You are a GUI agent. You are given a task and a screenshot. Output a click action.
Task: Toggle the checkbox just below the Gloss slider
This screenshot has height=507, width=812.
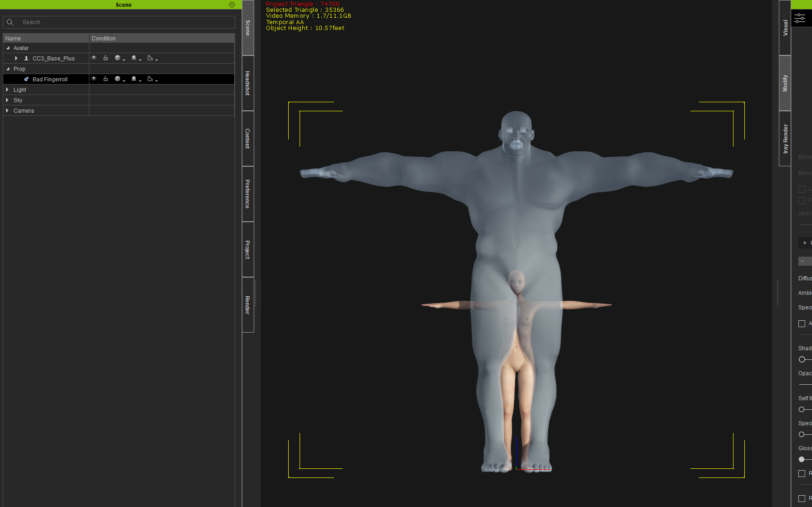pos(802,474)
